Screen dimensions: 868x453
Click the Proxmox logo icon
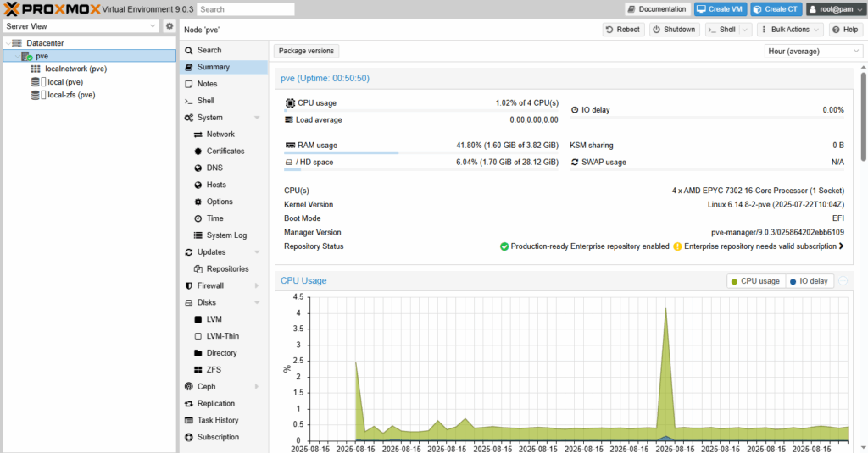(x=11, y=8)
